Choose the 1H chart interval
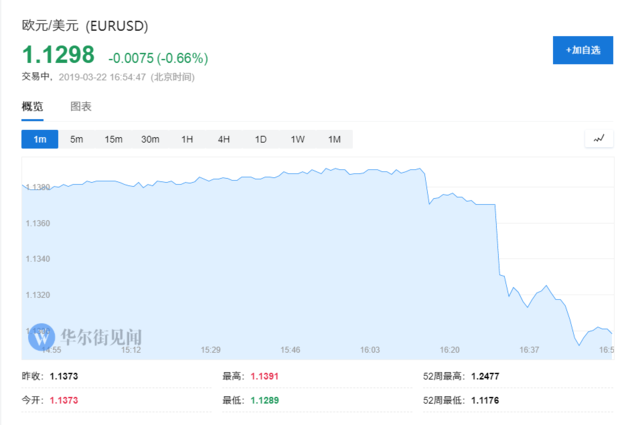This screenshot has width=630, height=425. tap(187, 139)
